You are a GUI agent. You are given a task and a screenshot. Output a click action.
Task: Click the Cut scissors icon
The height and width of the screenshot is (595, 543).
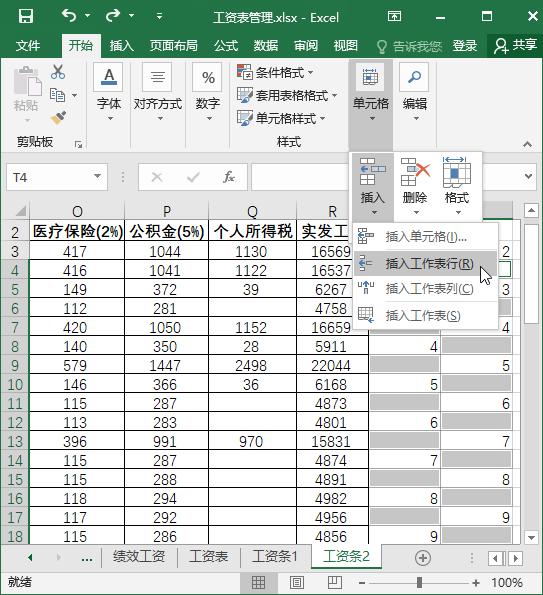pos(58,72)
